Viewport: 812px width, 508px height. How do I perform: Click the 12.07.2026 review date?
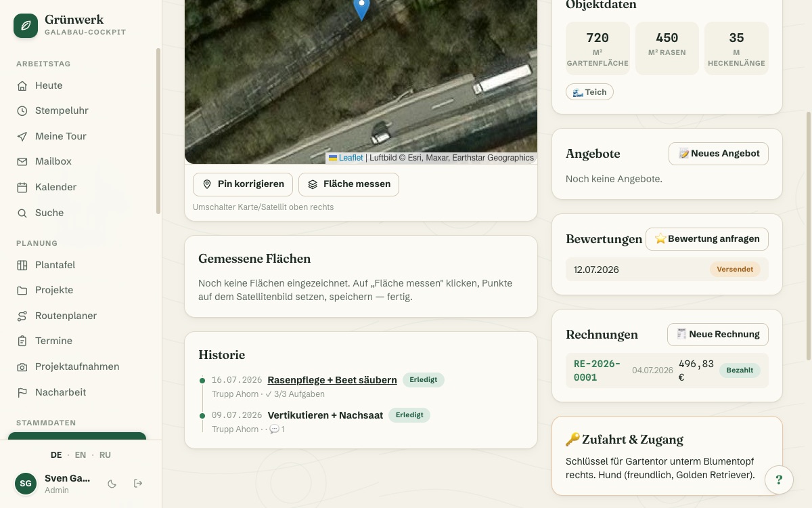pyautogui.click(x=596, y=270)
